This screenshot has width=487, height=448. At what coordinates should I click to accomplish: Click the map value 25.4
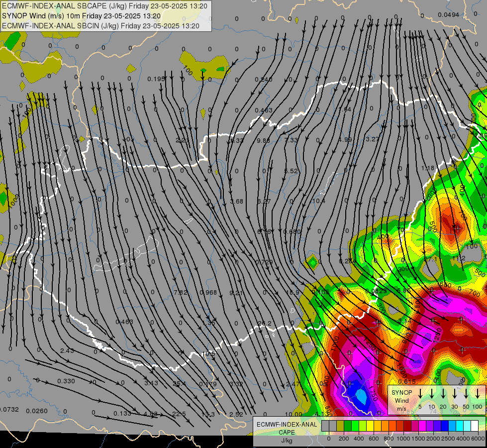coord(179,384)
